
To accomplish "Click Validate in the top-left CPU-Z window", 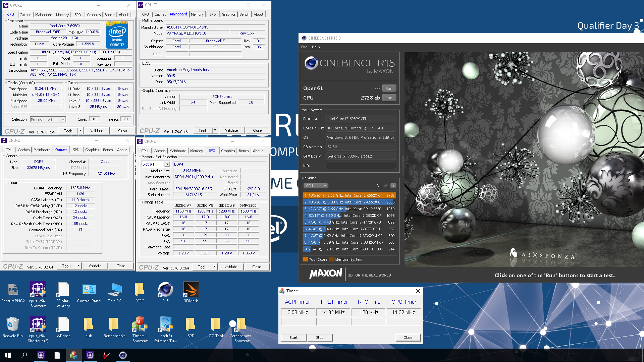I will pyautogui.click(x=97, y=131).
